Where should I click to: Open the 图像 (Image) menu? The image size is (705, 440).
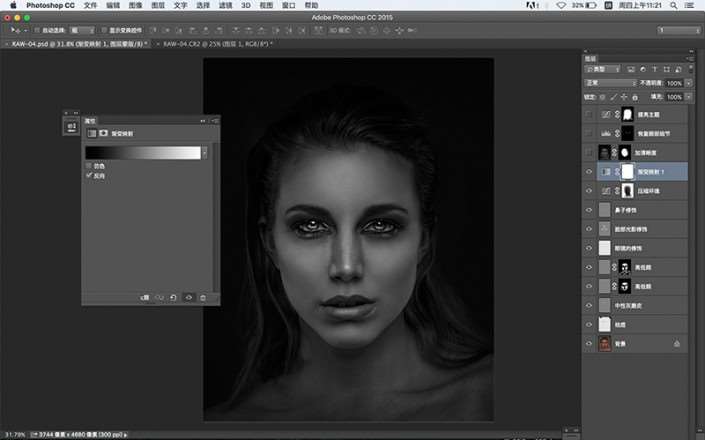pyautogui.click(x=135, y=6)
